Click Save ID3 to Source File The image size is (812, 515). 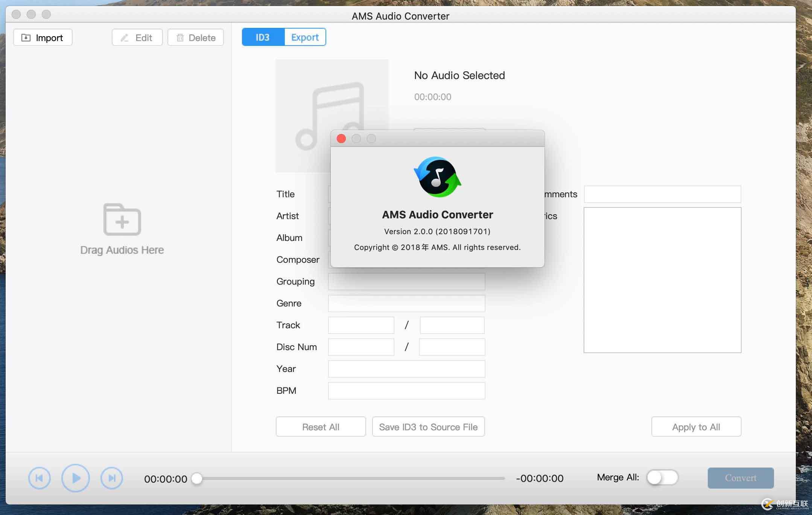(428, 427)
